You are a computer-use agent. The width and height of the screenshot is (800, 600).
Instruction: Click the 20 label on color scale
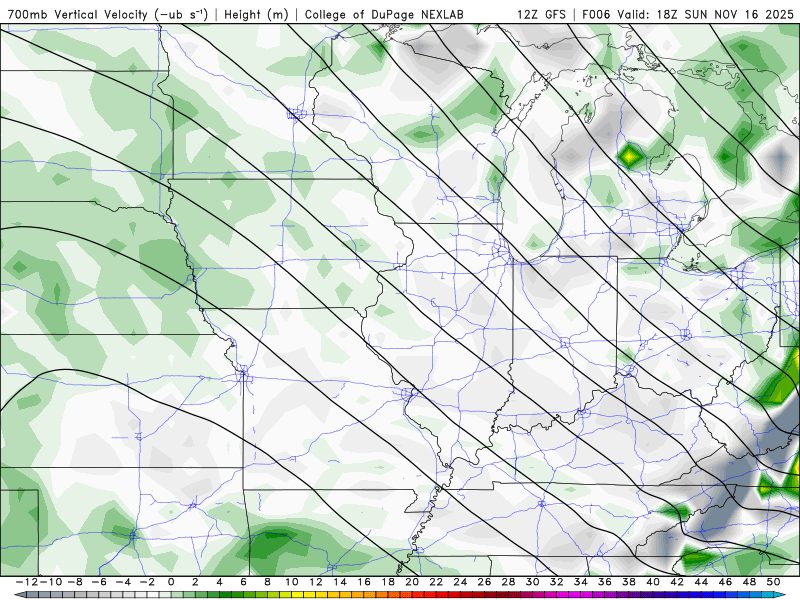tap(412, 582)
